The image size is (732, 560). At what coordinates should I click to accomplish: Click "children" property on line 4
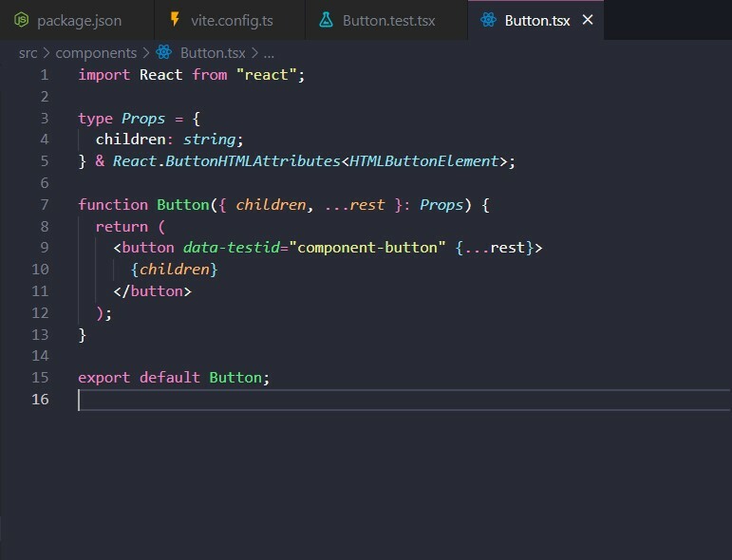[x=131, y=140]
